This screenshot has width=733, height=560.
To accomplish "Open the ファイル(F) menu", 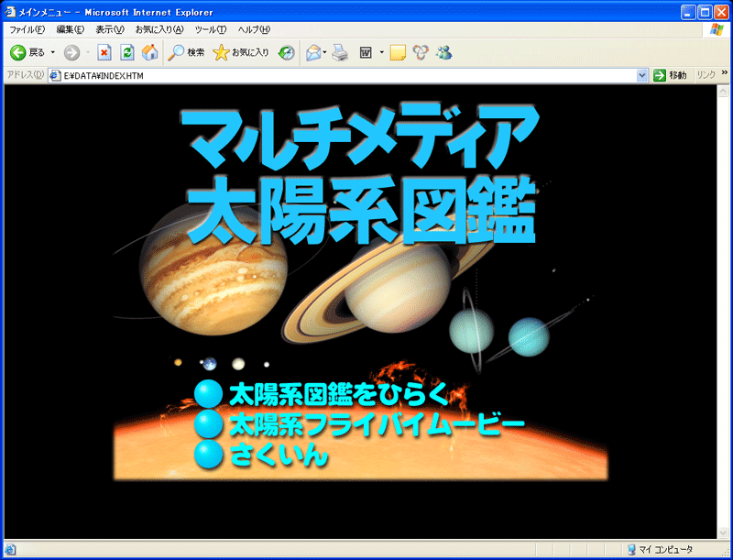I will [27, 29].
